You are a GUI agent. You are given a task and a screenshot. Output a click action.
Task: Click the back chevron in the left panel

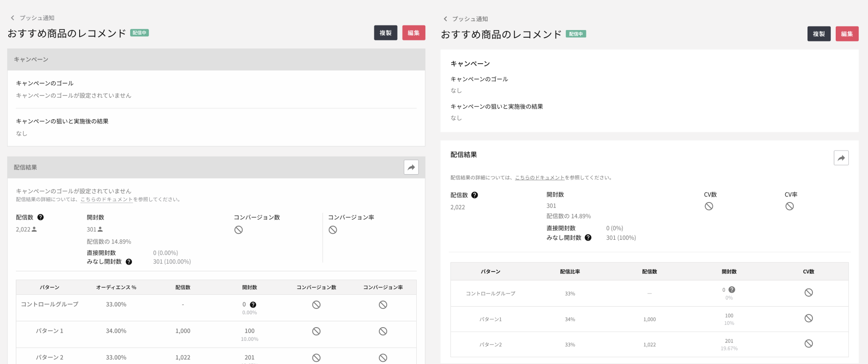click(x=12, y=18)
